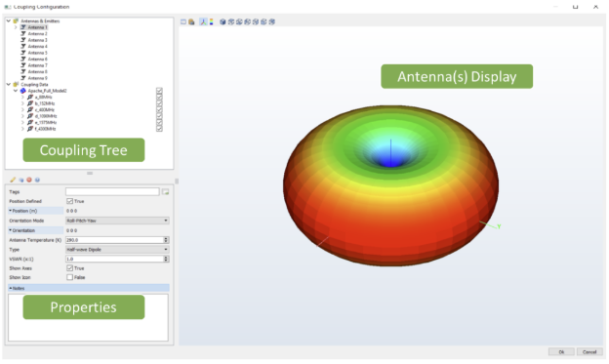Click the coupling icon beside b_152MHz
The image size is (609, 364).
point(30,103)
